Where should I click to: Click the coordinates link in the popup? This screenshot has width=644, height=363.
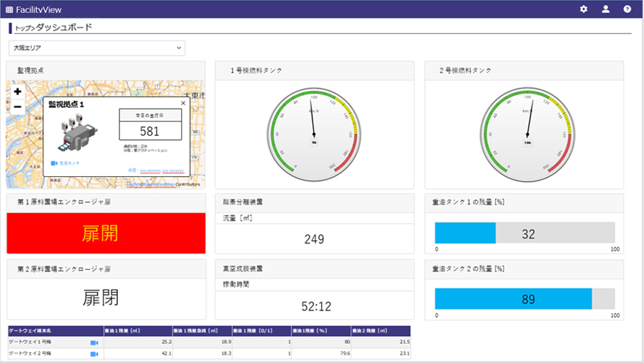(x=162, y=170)
